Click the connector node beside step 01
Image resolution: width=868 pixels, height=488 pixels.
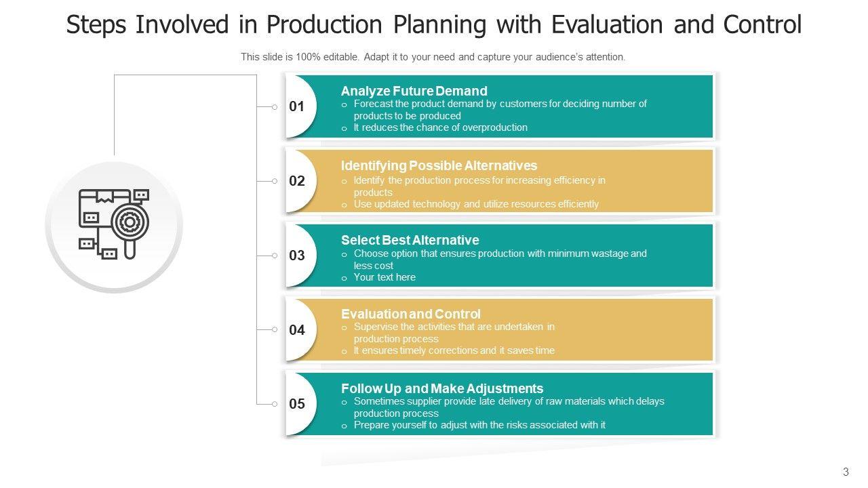(x=275, y=107)
